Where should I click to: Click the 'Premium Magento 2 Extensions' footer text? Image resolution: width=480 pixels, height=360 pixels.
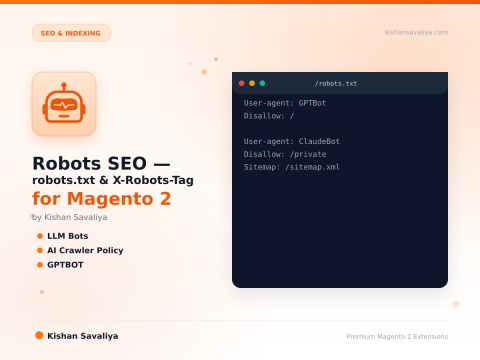[x=397, y=337]
